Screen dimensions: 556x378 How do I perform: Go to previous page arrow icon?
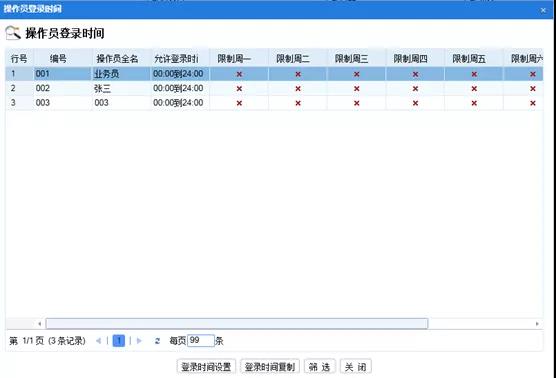tap(98, 341)
